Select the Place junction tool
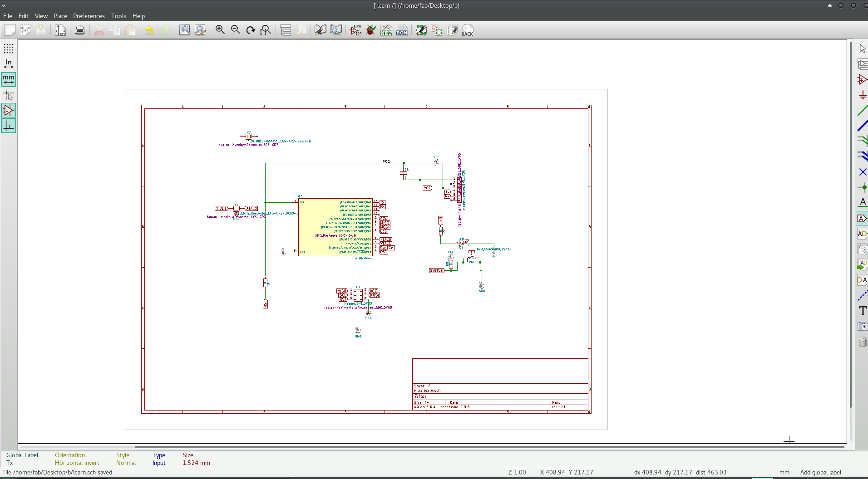This screenshot has height=479, width=868. coord(862,187)
